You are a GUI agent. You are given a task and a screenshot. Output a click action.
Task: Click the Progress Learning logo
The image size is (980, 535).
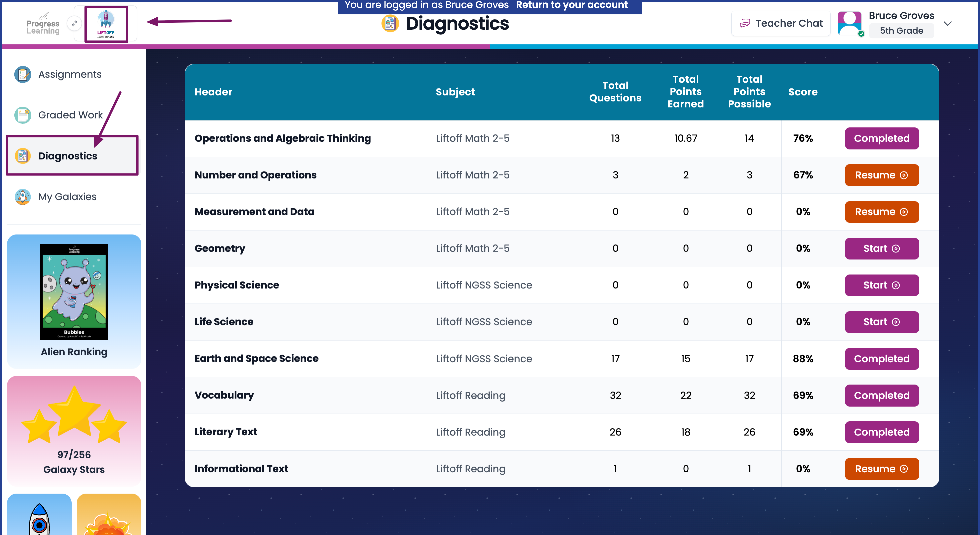click(x=43, y=24)
